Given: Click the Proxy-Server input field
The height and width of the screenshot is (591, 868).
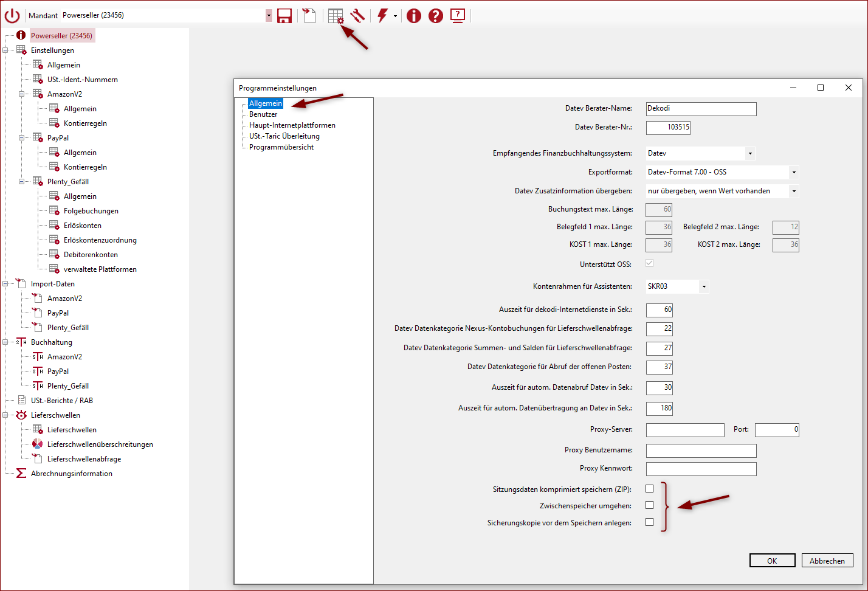Looking at the screenshot, I should 685,430.
